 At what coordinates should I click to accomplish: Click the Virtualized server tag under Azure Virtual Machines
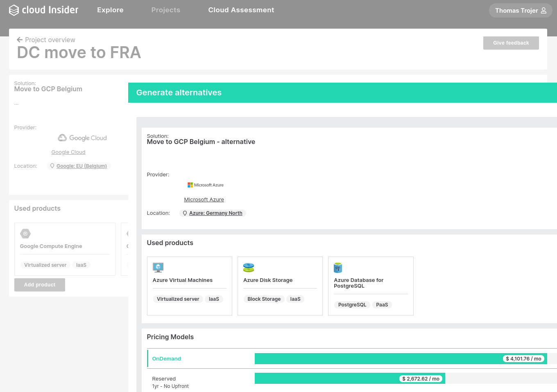pos(178,299)
